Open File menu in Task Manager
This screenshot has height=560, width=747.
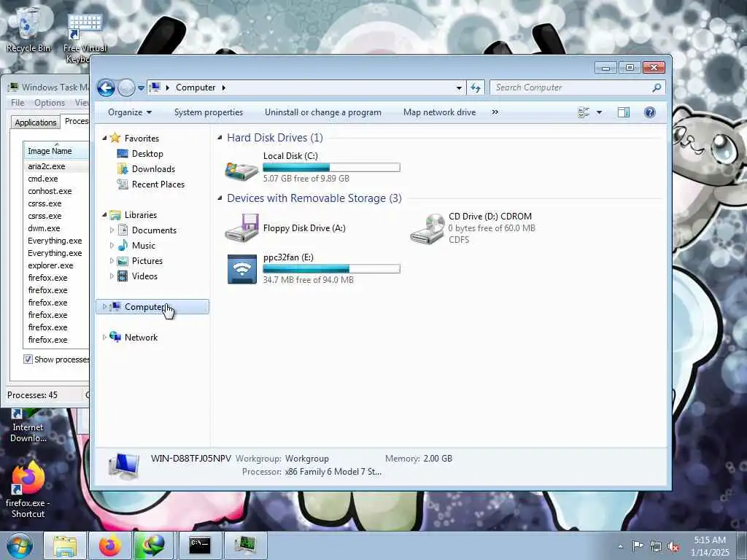pos(18,103)
